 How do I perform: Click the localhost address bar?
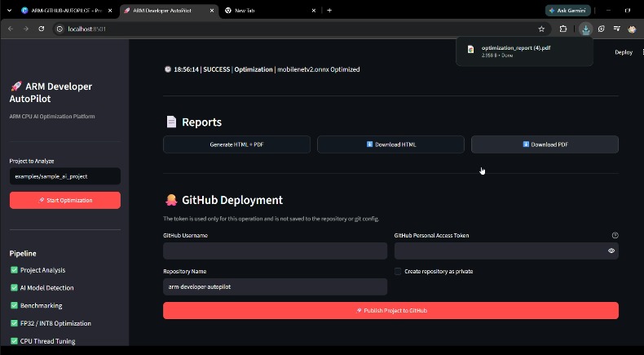[x=300, y=29]
